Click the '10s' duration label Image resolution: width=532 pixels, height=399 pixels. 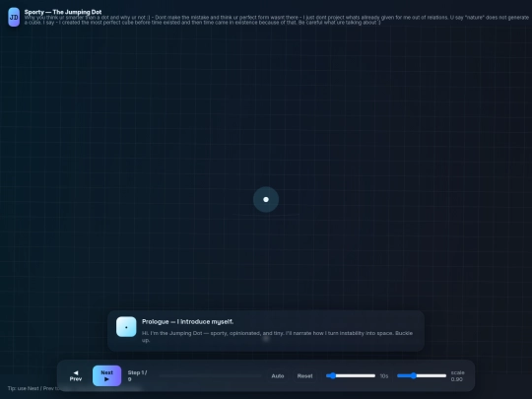384,376
